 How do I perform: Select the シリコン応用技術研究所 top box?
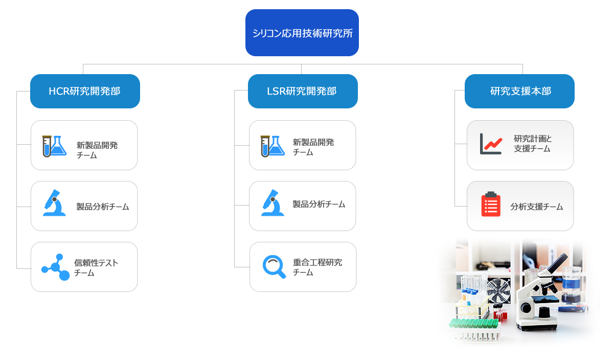tap(302, 33)
